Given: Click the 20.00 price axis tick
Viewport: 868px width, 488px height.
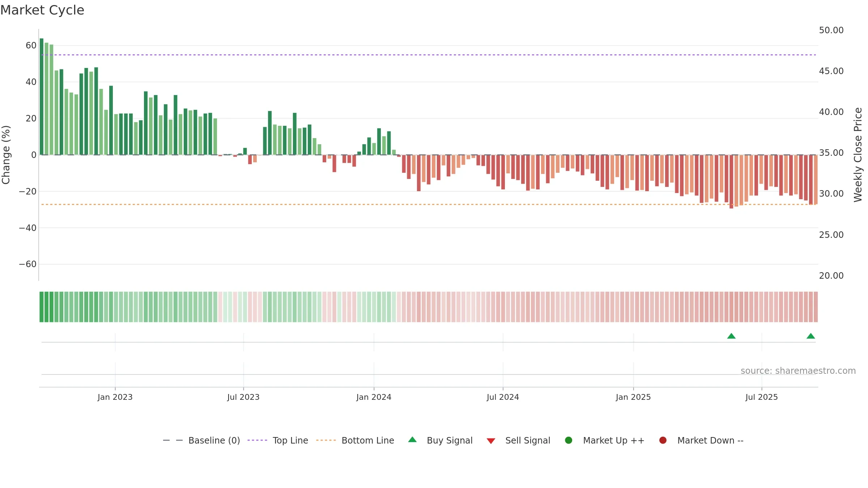Looking at the screenshot, I should tap(831, 276).
